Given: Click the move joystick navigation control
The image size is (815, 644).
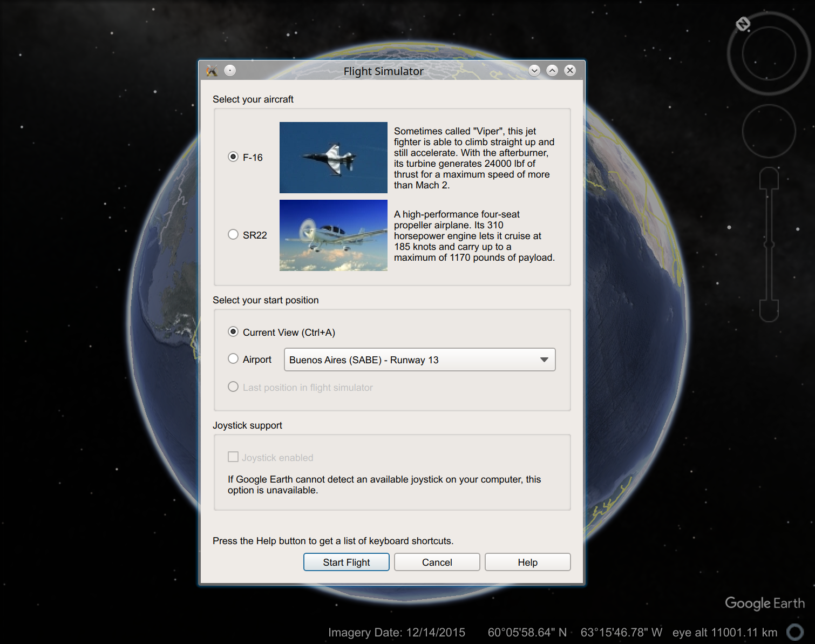Looking at the screenshot, I should coord(769,131).
